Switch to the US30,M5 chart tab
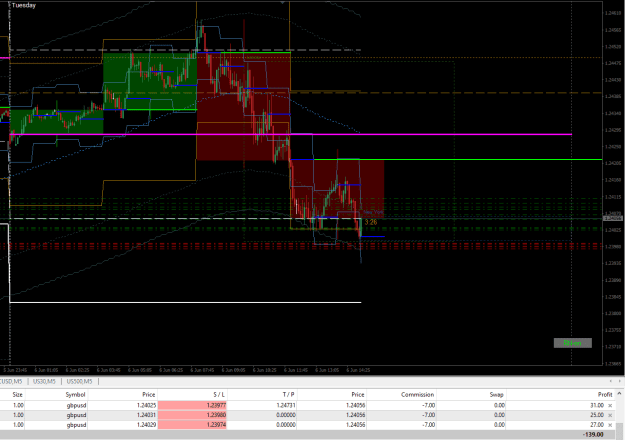The image size is (625, 440). 44,381
